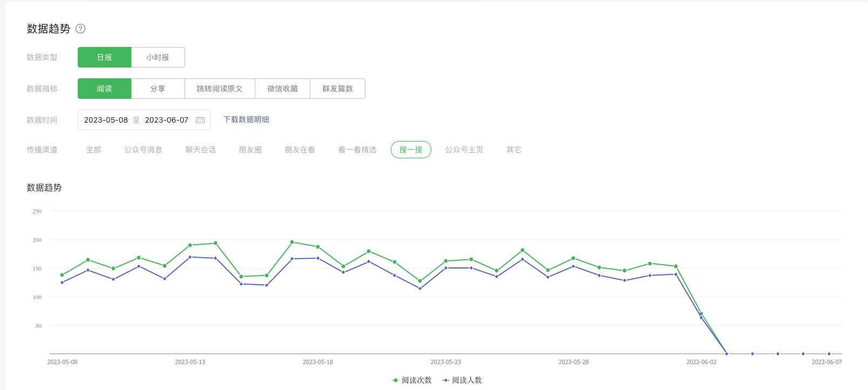This screenshot has height=390, width=868.
Task: Filter channel by 公众号消息
Action: tap(143, 150)
